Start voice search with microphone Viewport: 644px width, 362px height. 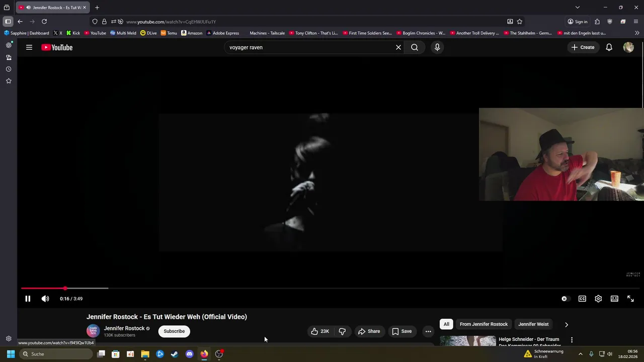point(437,47)
